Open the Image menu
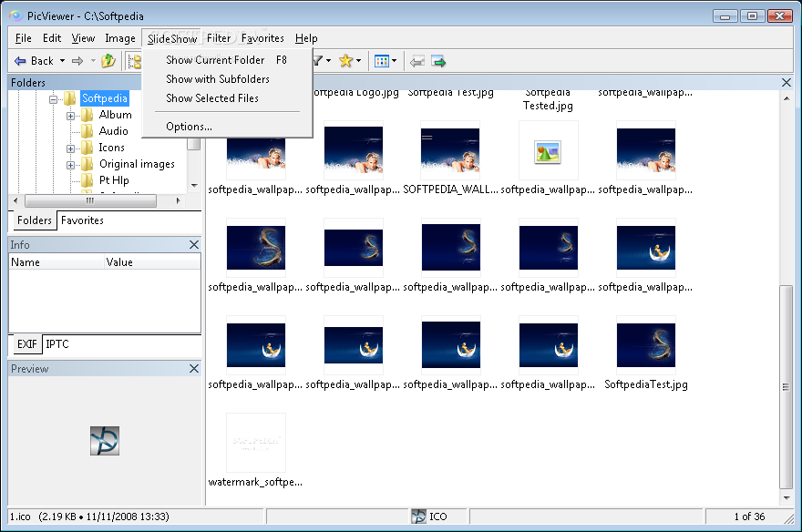The width and height of the screenshot is (802, 532). (x=120, y=38)
